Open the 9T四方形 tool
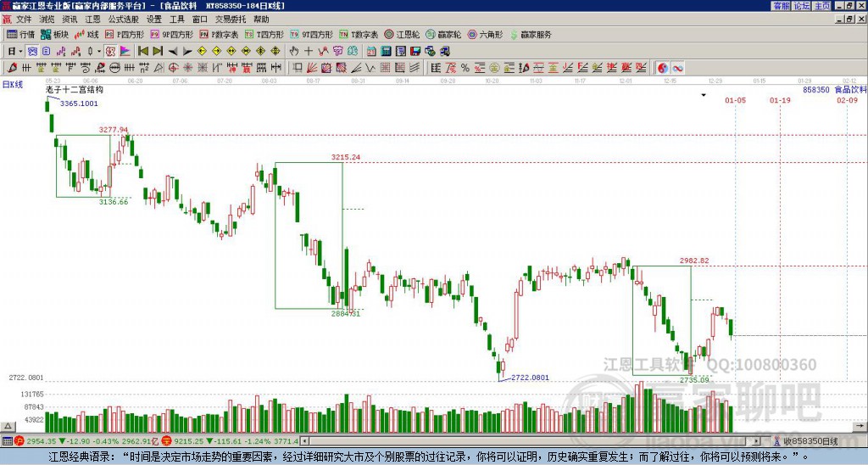868x465 pixels. point(311,34)
